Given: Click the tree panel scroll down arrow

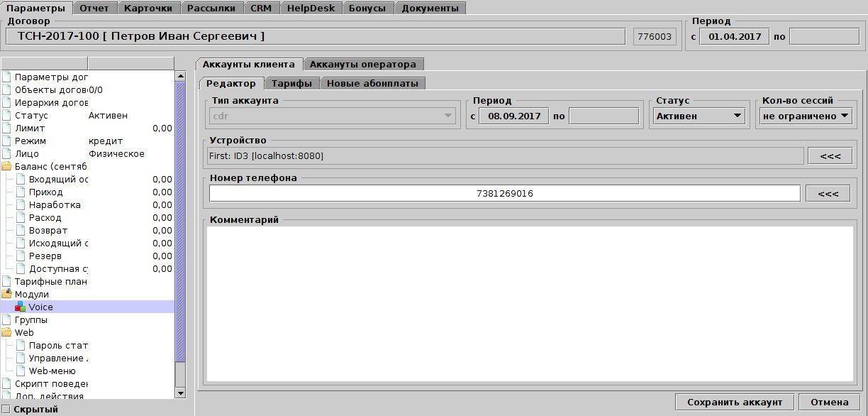Looking at the screenshot, I should click(x=180, y=393).
